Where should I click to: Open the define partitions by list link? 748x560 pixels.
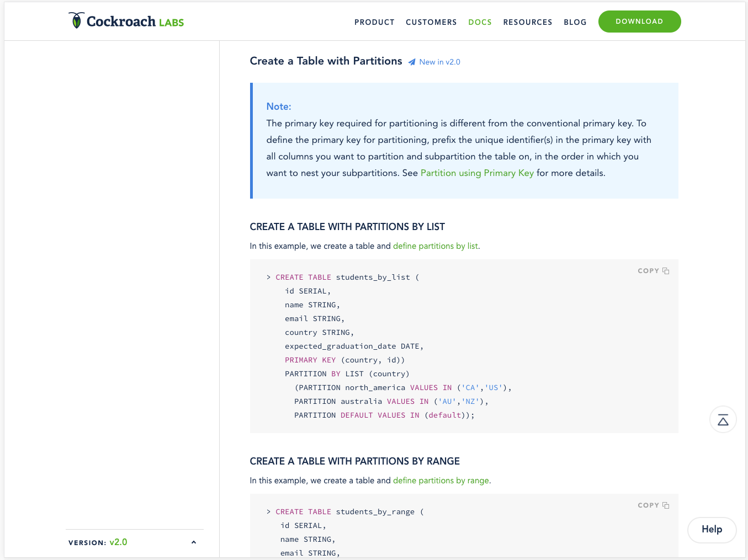(x=436, y=246)
